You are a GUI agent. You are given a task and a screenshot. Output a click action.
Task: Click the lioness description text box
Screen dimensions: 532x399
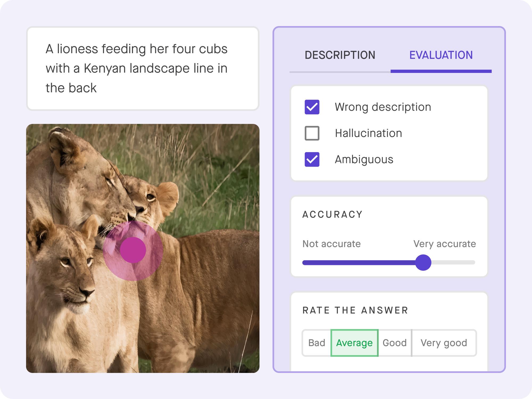pos(143,68)
